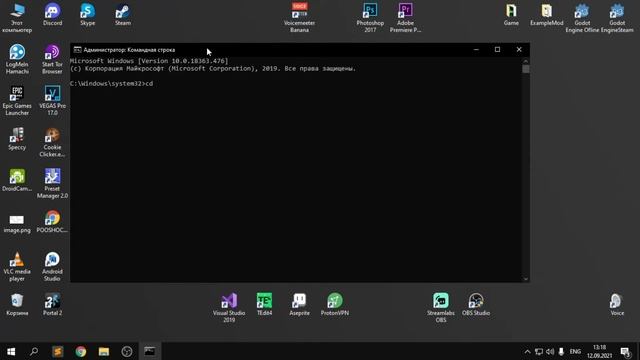Launch VEGAS Pro 17.0 shortcut
This screenshot has height=360, width=640.
click(52, 100)
